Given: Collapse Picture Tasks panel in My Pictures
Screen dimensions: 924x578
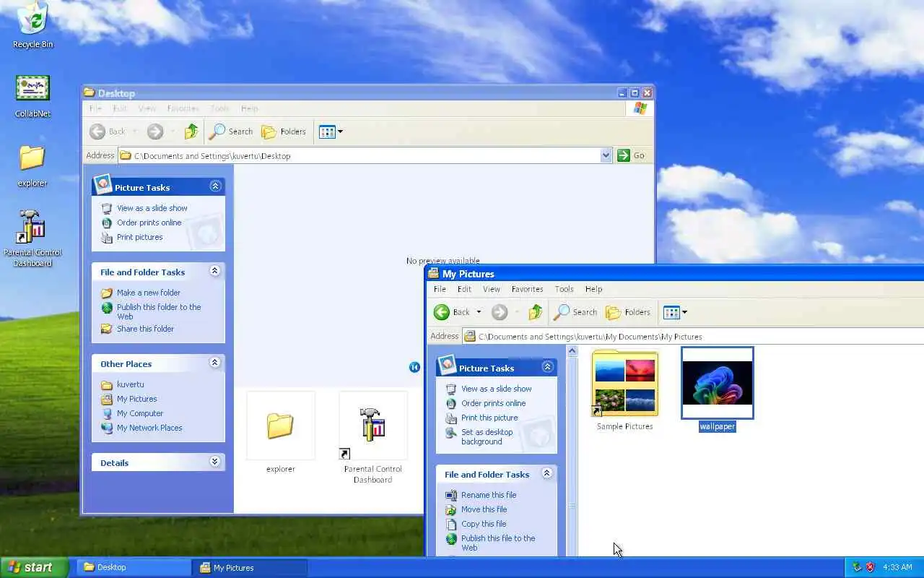Looking at the screenshot, I should click(547, 367).
